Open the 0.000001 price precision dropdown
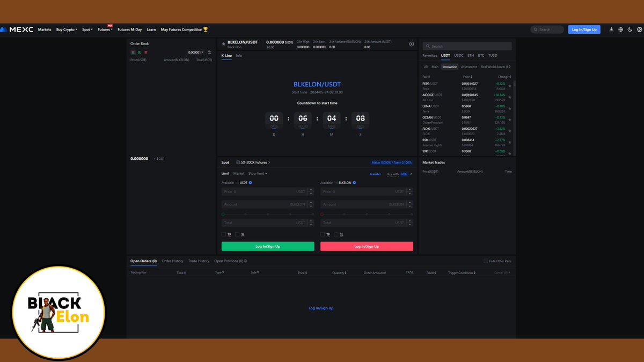The width and height of the screenshot is (644, 362). [x=196, y=53]
